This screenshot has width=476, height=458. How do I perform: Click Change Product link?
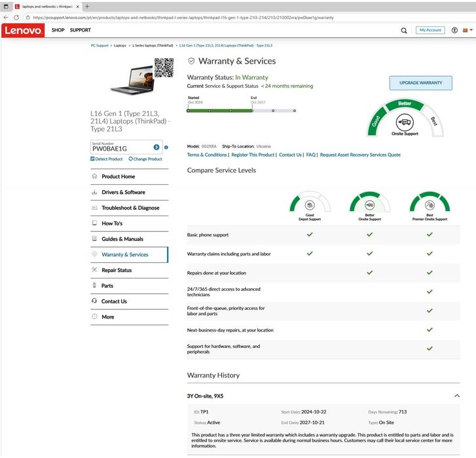tap(145, 159)
